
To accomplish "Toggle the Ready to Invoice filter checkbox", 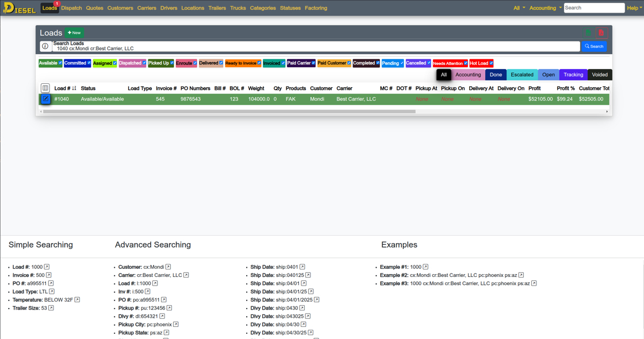I will pyautogui.click(x=259, y=63).
